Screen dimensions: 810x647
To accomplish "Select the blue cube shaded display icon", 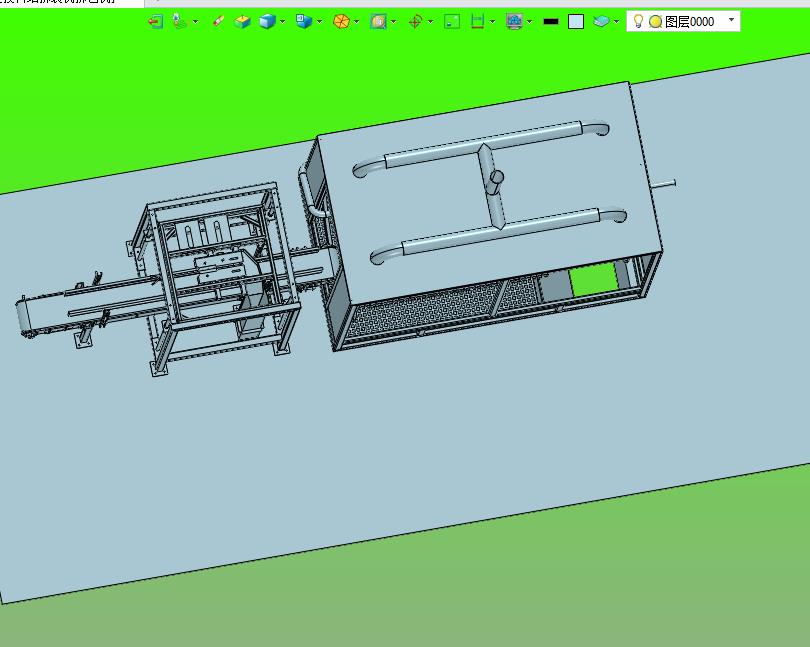I will pos(267,21).
